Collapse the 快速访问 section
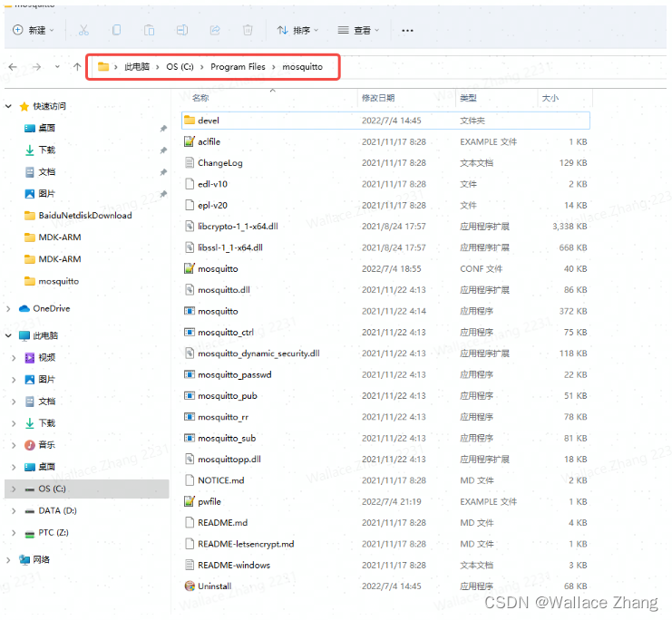 pos(8,106)
